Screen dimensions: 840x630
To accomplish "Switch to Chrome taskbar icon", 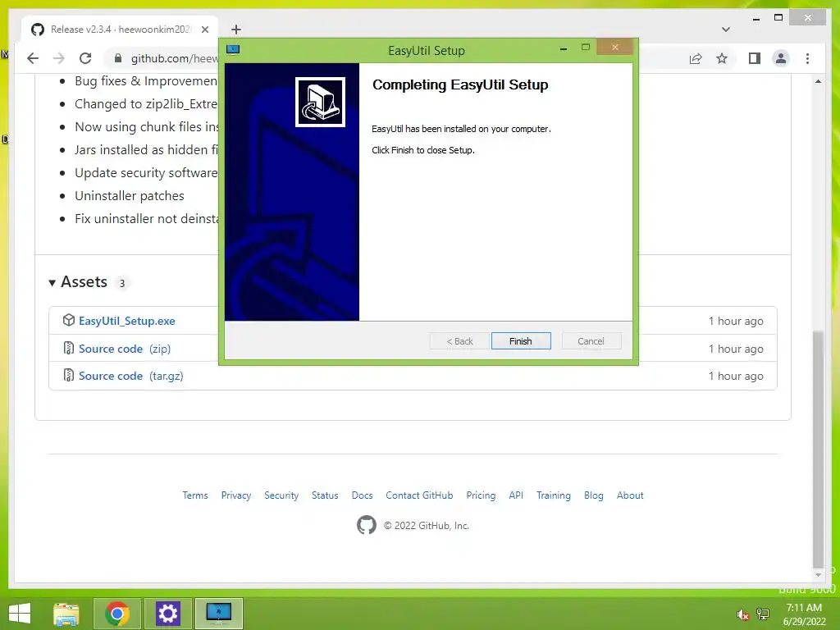I will point(117,614).
